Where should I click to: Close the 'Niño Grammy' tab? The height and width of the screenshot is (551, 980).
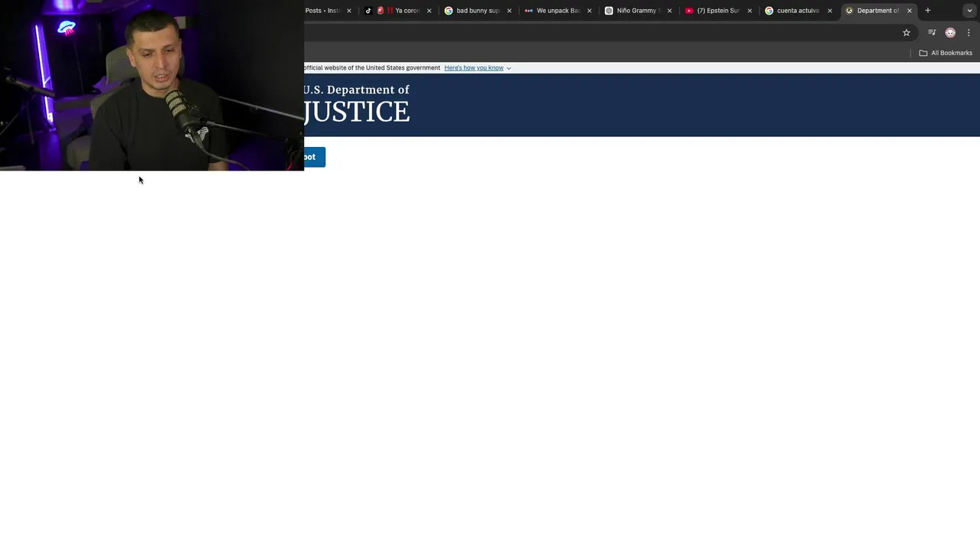click(x=670, y=11)
